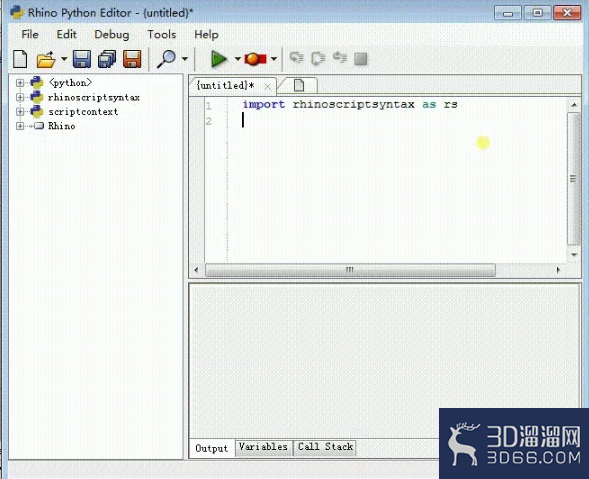Open the Help menu

pos(206,34)
